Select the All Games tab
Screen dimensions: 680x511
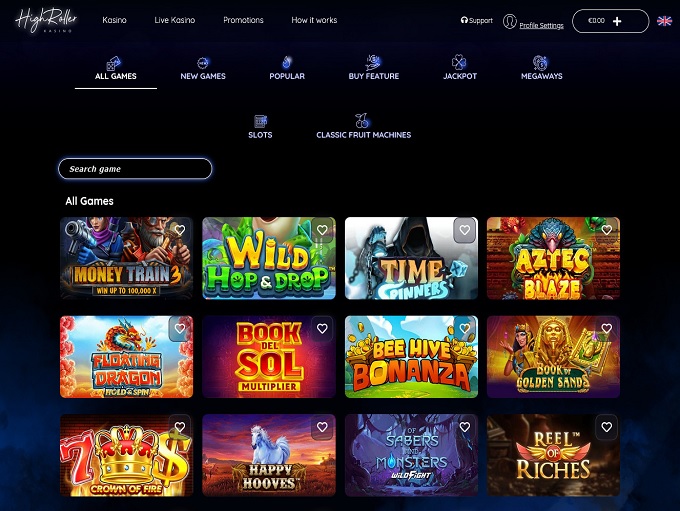(x=116, y=70)
